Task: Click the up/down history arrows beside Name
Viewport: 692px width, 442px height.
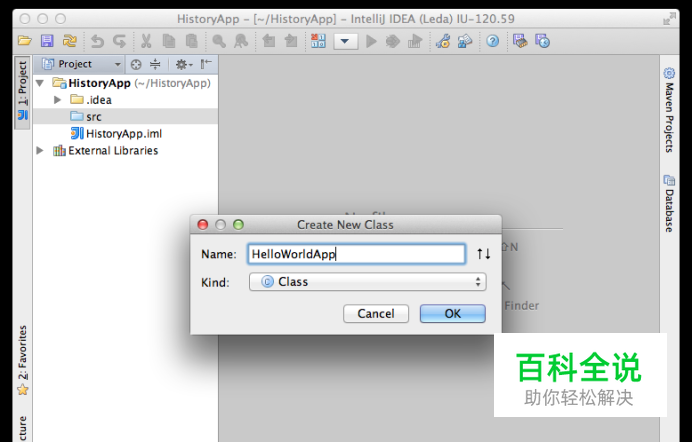Action: (483, 254)
